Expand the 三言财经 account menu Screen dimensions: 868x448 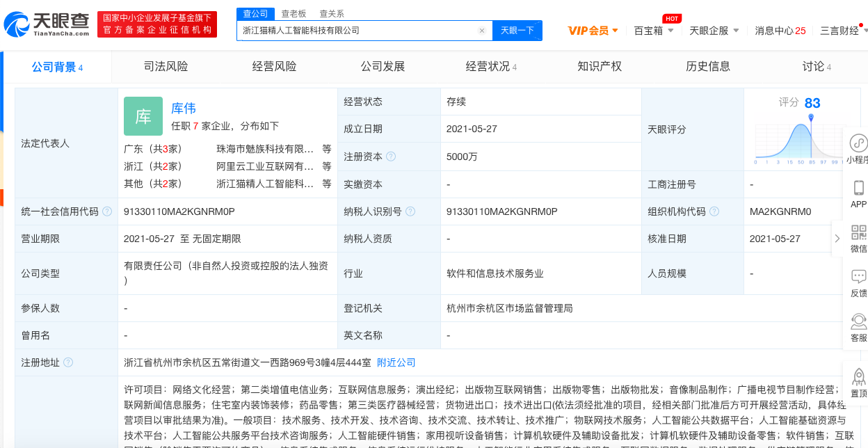point(844,31)
